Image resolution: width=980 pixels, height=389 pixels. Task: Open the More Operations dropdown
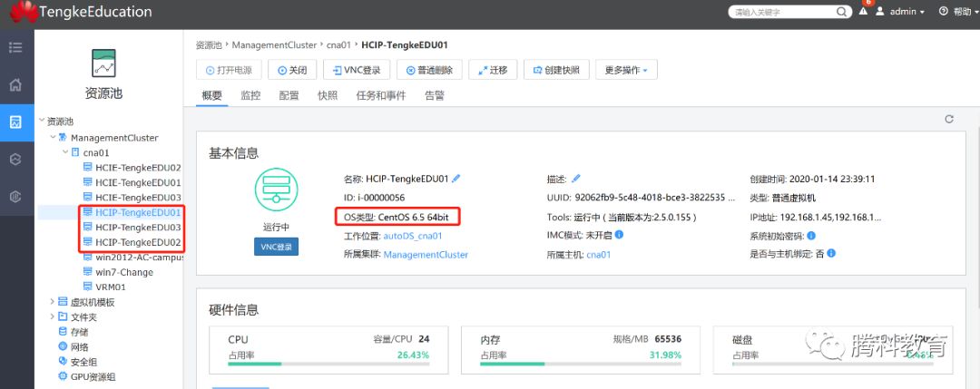(x=626, y=70)
